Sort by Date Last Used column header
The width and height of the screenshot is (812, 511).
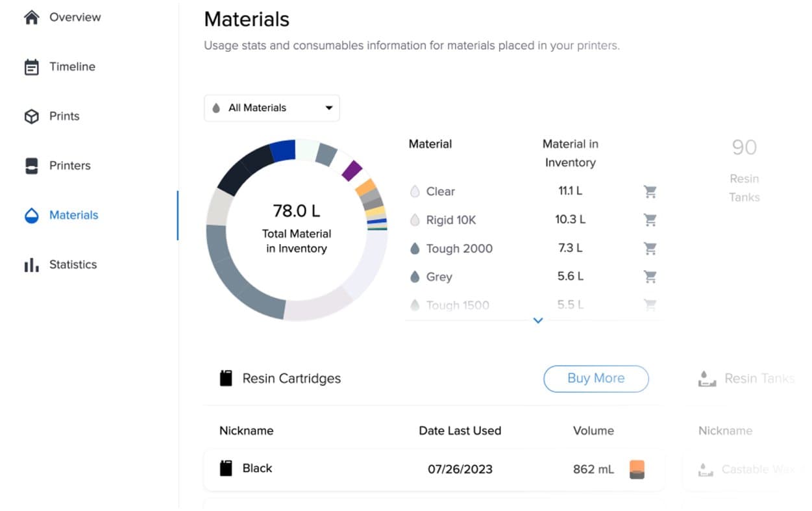(x=460, y=430)
